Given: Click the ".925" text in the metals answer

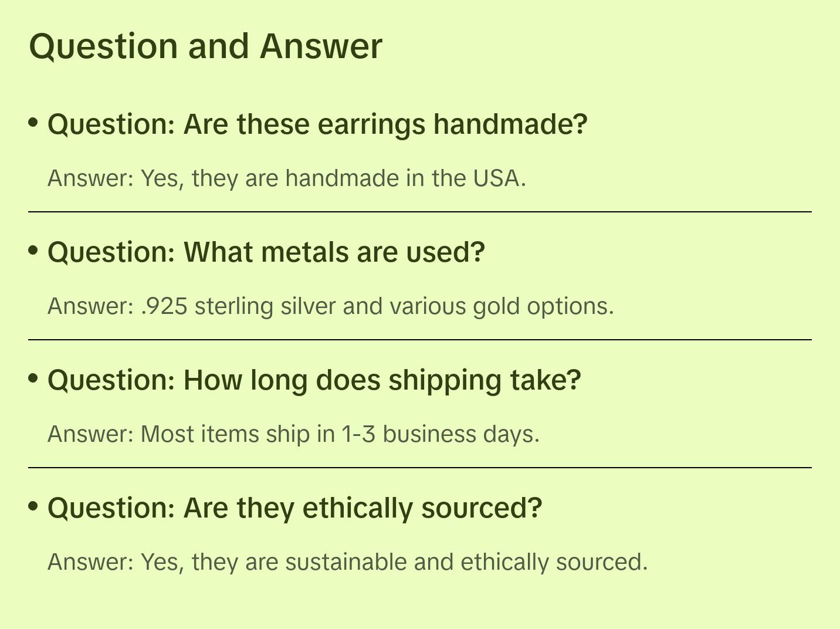Looking at the screenshot, I should [x=164, y=306].
